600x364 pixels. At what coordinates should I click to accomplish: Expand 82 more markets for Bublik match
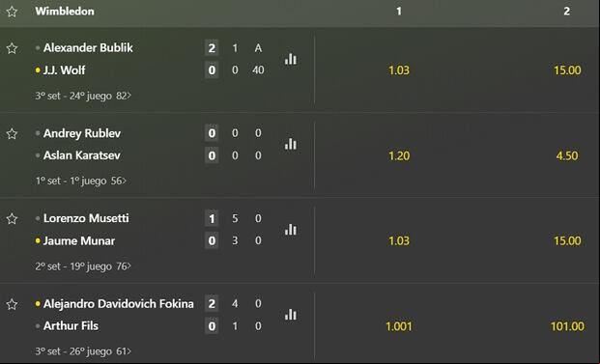coord(124,96)
